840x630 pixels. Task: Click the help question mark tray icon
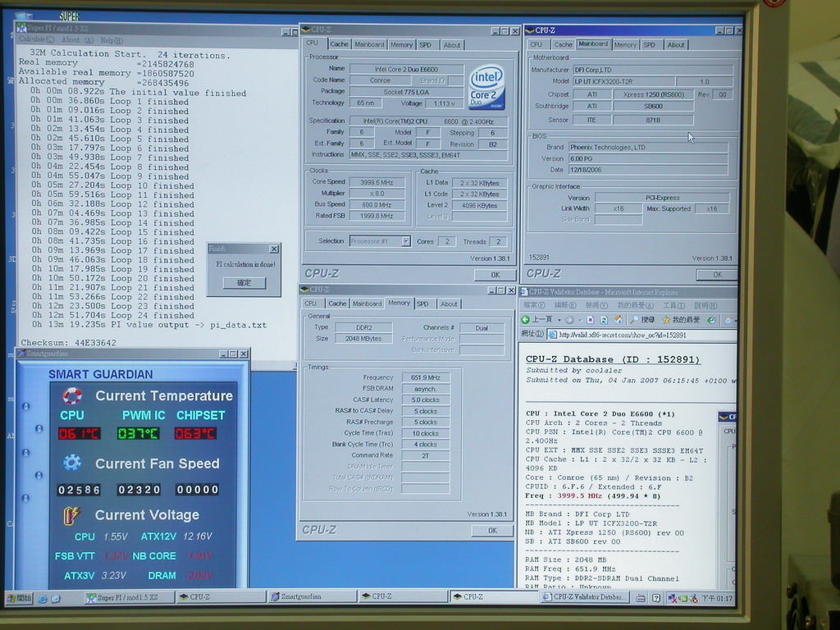(656, 598)
